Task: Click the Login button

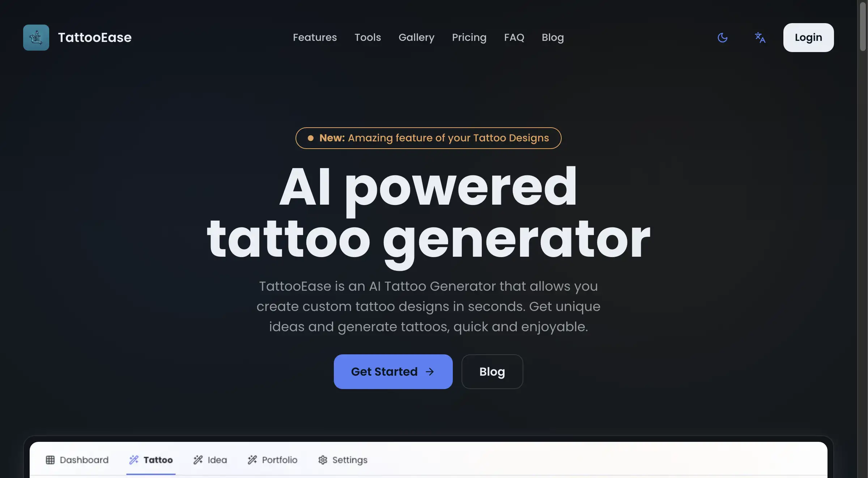Action: pyautogui.click(x=809, y=37)
